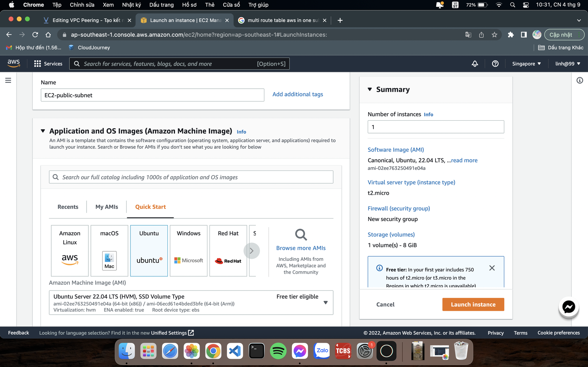Go to Chrome home page
The image size is (588, 367).
(48, 35)
